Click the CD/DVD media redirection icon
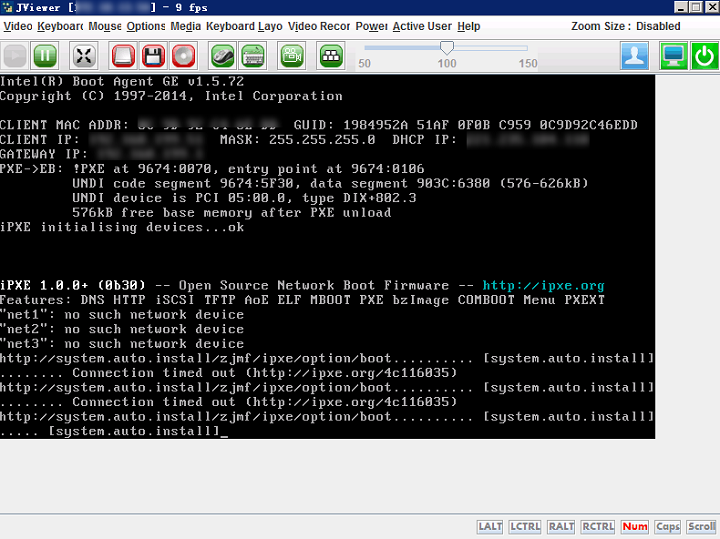Viewport: 720px width, 539px height. click(183, 56)
